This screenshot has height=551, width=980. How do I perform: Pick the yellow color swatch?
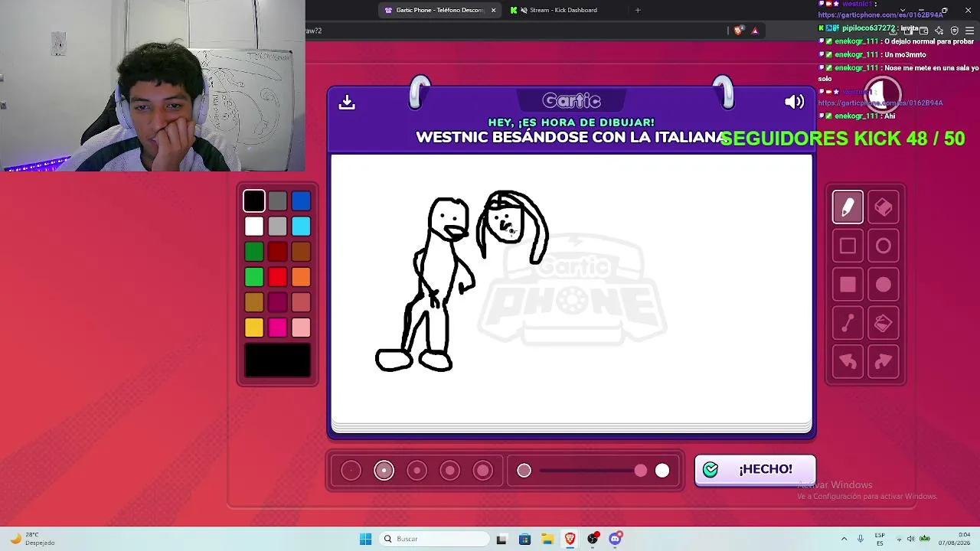254,328
